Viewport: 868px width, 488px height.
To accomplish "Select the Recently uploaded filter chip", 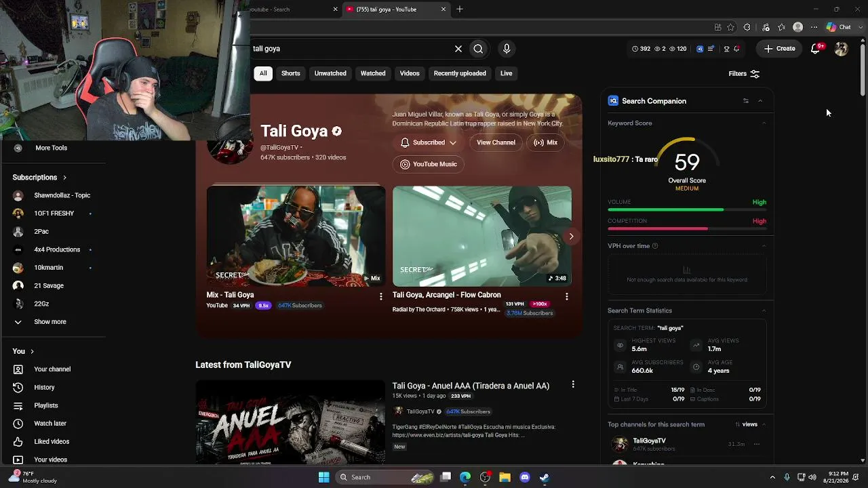I will click(460, 73).
